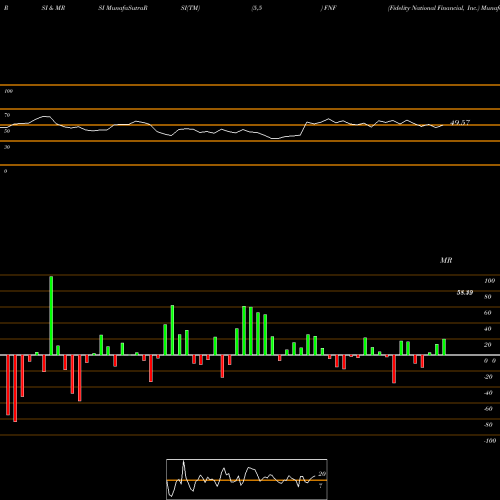Viewport: 500px width, 500px height.
Task: Click the last green bar of MR histogram
Action: pyautogui.click(x=444, y=347)
